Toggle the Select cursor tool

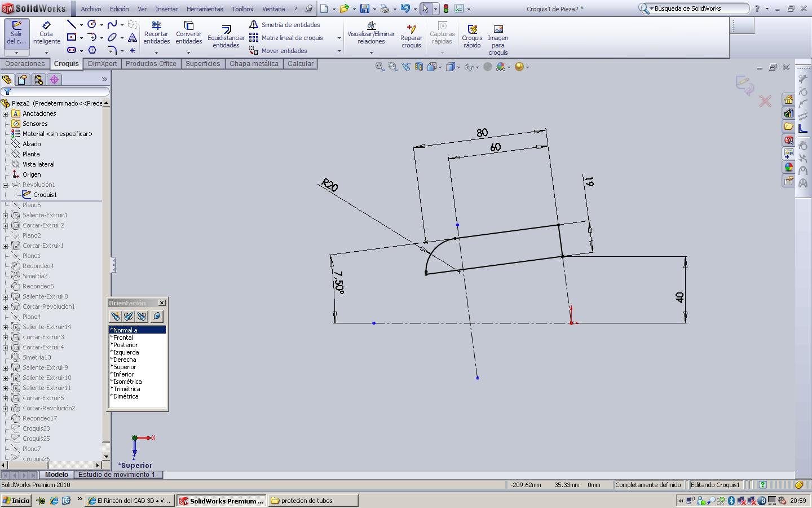tap(425, 8)
